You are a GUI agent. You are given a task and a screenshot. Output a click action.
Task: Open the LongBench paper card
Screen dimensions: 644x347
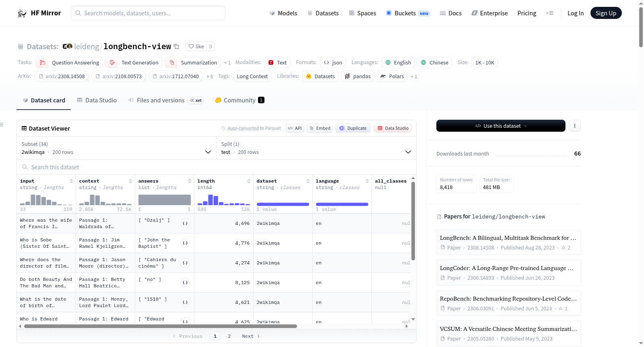coord(508,242)
